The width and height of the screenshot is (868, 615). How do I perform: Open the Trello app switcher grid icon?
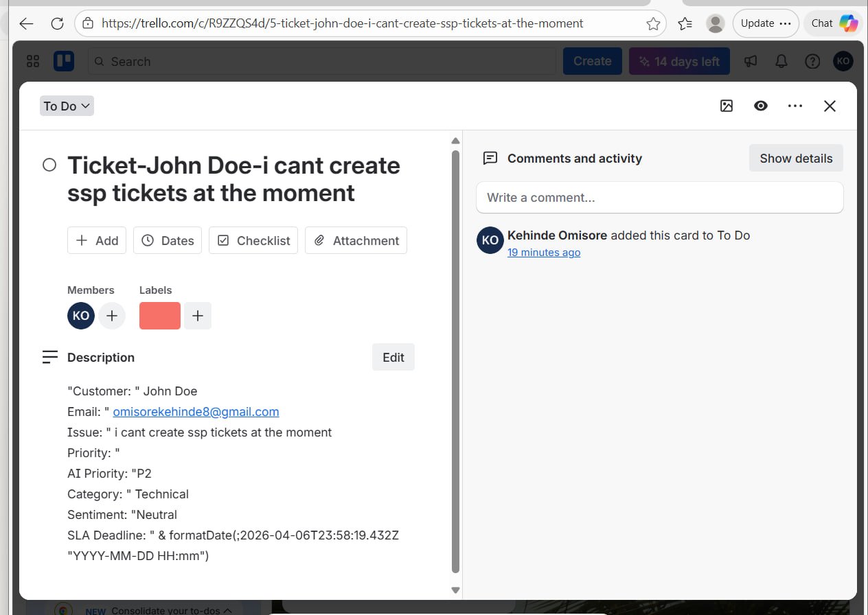pyautogui.click(x=33, y=61)
